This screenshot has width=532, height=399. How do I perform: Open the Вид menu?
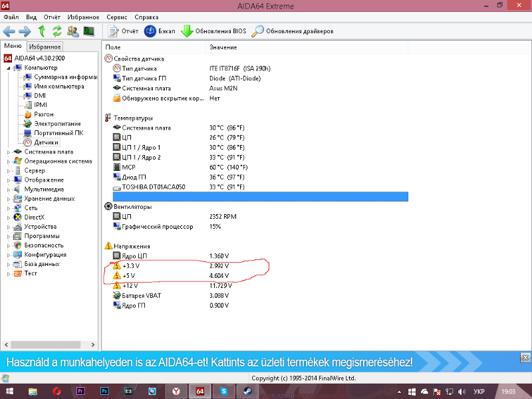[31, 17]
